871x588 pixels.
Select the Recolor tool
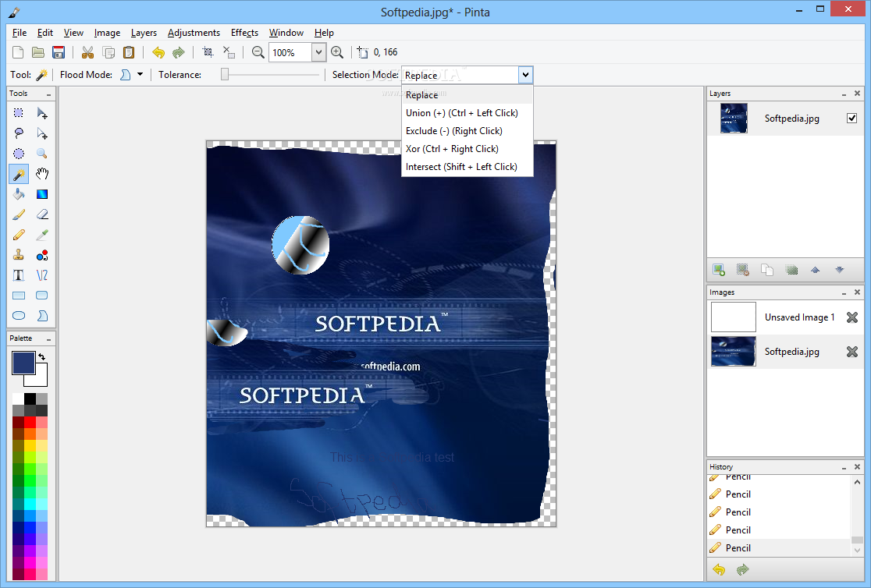pos(41,255)
